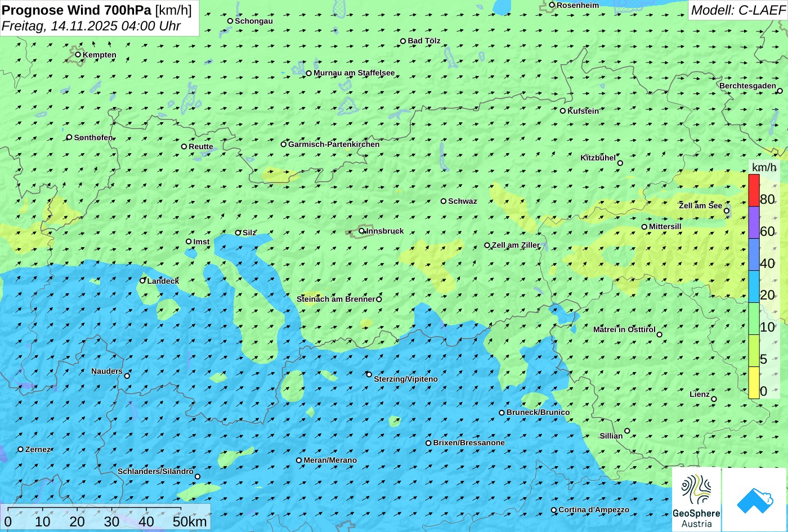The image size is (788, 532).
Task: Click the red 80 km/h legend swatch
Action: tap(754, 191)
